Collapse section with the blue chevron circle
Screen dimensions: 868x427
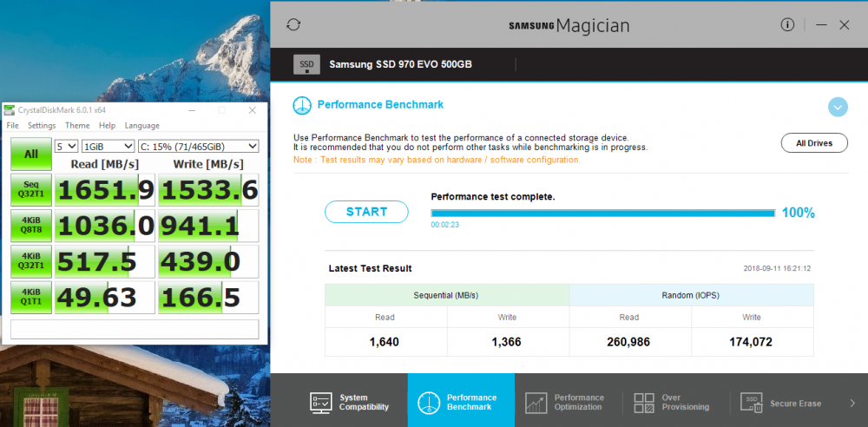(838, 107)
